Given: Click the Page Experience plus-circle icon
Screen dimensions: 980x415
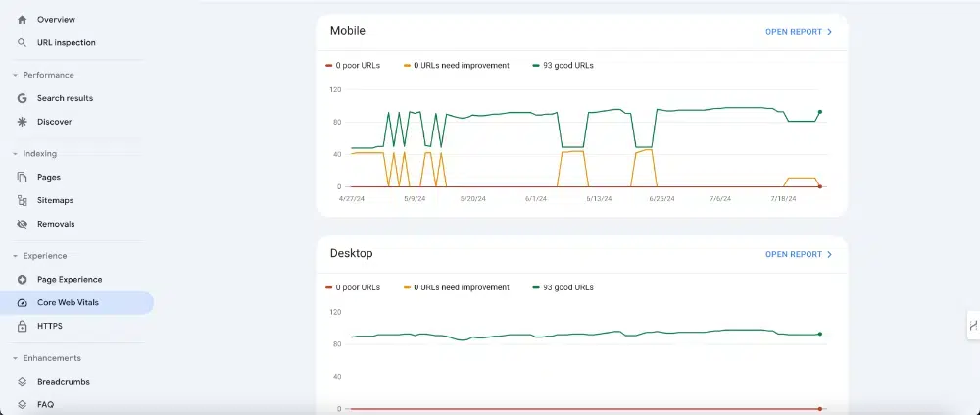Looking at the screenshot, I should click(23, 280).
